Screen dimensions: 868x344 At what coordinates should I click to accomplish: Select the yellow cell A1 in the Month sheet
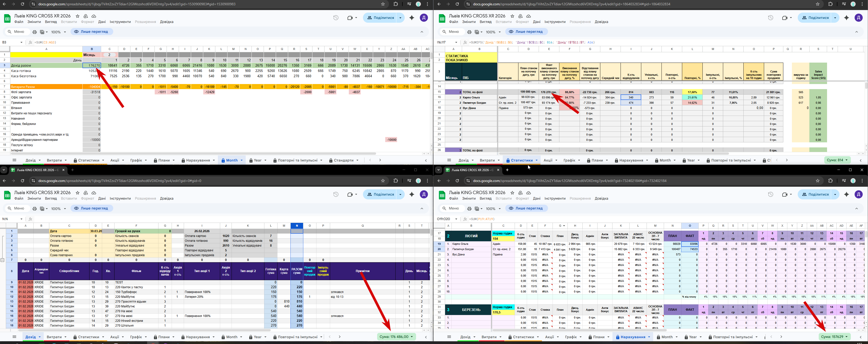(x=46, y=55)
